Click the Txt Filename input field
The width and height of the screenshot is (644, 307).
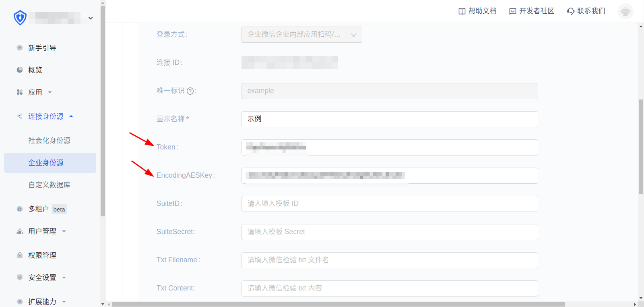390,260
